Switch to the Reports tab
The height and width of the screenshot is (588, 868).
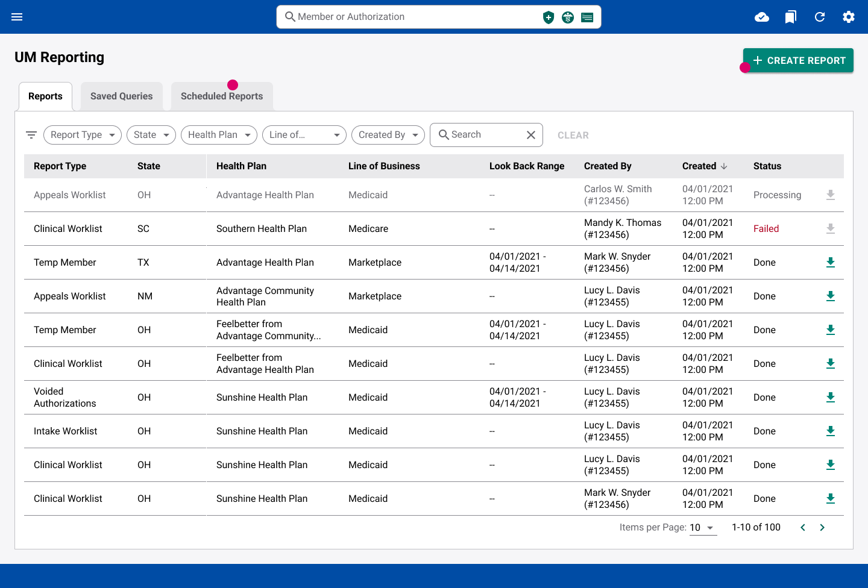pos(45,96)
